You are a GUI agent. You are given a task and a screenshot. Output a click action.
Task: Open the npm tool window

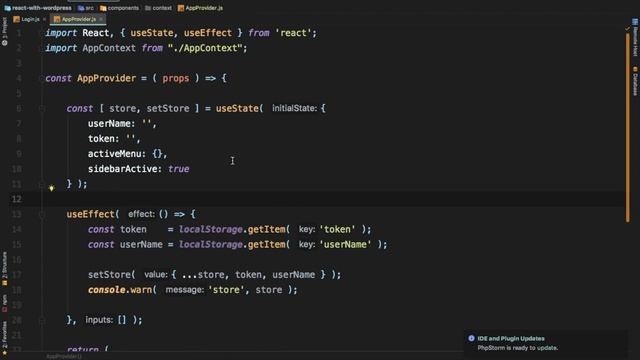pos(4,304)
